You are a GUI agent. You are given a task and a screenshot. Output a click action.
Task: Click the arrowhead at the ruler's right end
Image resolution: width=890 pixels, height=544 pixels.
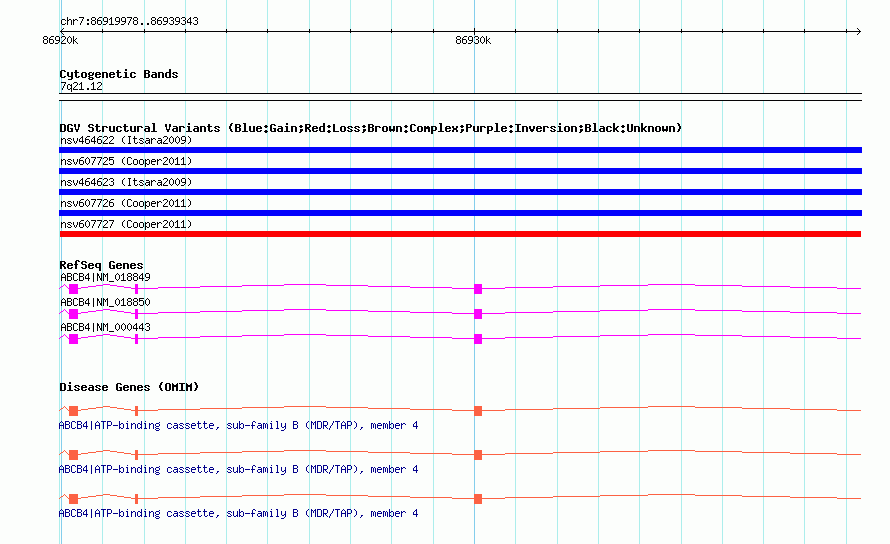[858, 31]
